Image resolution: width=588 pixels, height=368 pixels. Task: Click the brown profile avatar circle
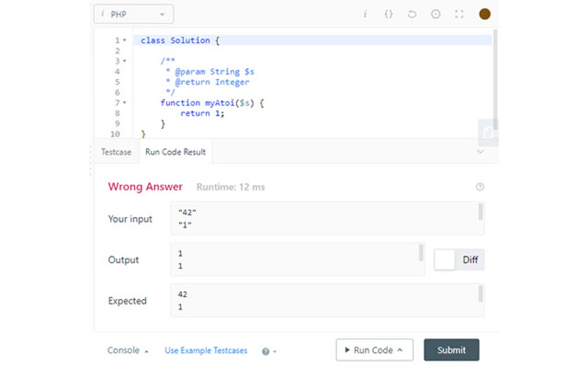click(x=485, y=14)
